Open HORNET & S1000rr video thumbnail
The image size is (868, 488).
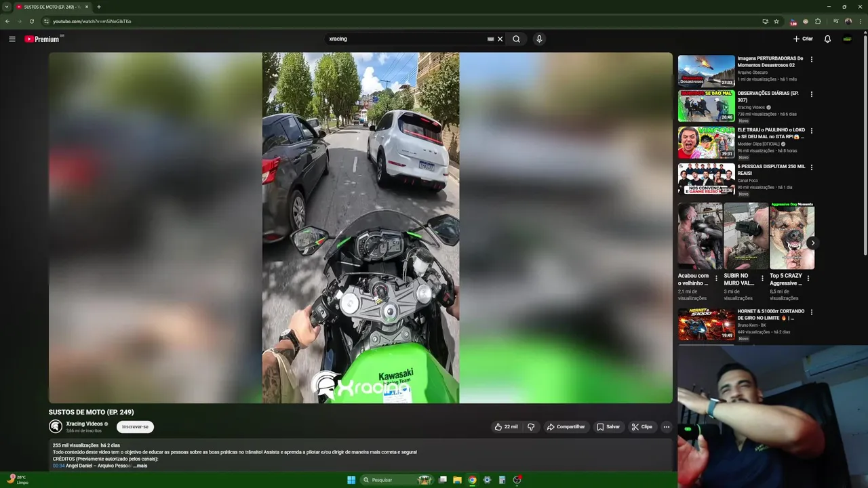coord(706,324)
